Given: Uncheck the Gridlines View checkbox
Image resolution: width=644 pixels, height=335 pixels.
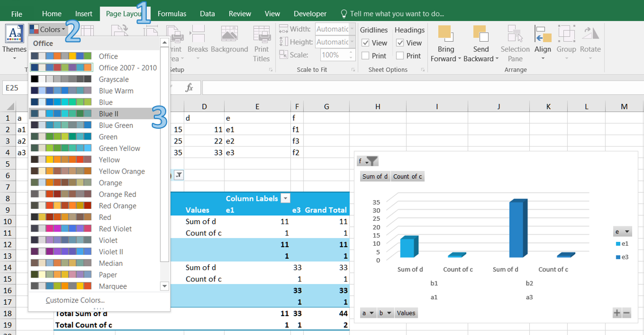Looking at the screenshot, I should 366,43.
